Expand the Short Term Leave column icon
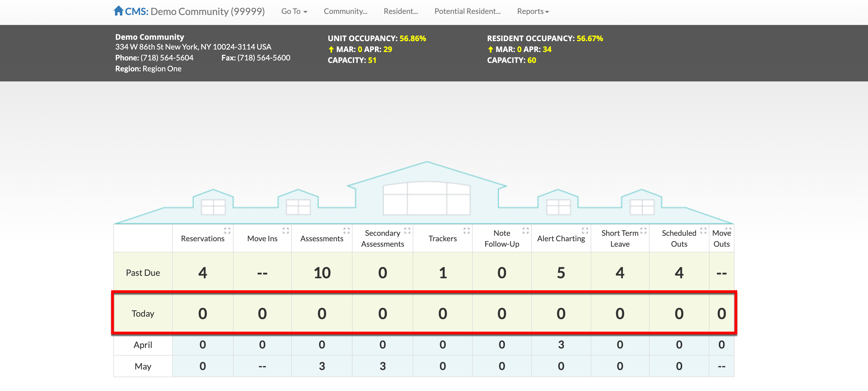The width and height of the screenshot is (868, 391). click(x=643, y=231)
